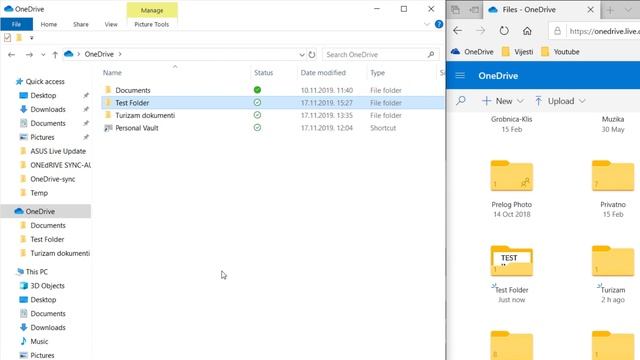Select Turizam dokumenti folder in list
Image resolution: width=640 pixels, height=360 pixels.
145,116
